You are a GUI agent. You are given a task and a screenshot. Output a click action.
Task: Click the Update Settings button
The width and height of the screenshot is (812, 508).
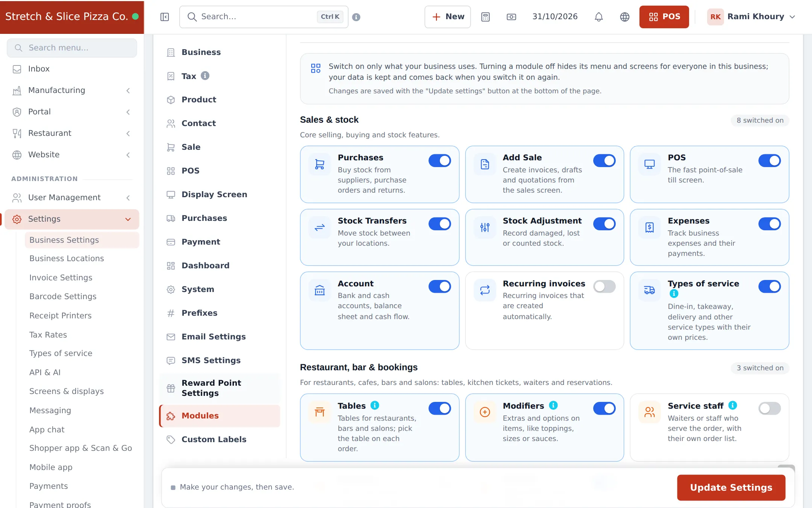[731, 488]
